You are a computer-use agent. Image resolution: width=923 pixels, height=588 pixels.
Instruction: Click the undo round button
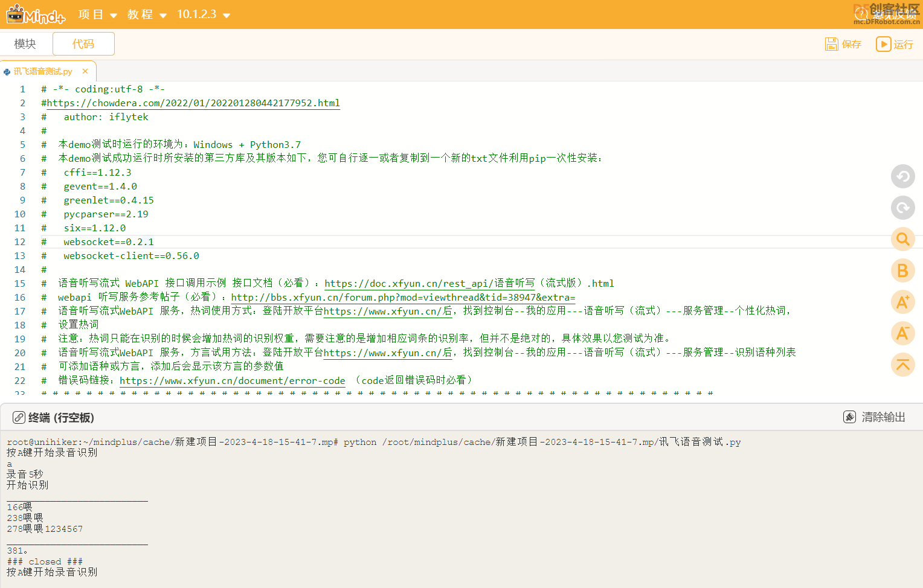pyautogui.click(x=903, y=176)
